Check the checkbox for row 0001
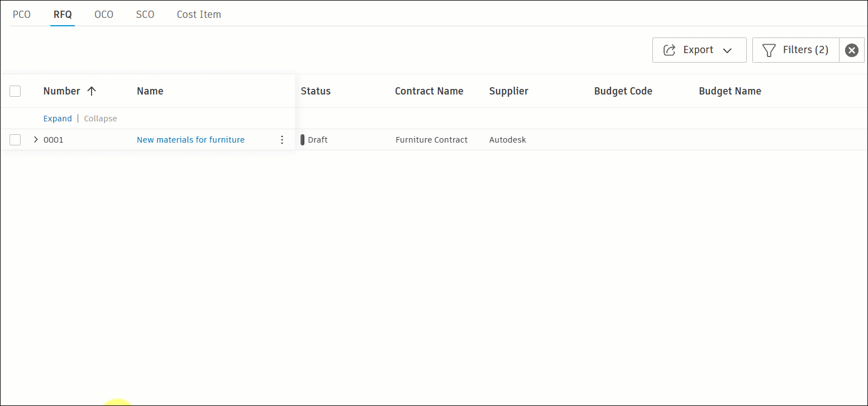 pyautogui.click(x=15, y=140)
